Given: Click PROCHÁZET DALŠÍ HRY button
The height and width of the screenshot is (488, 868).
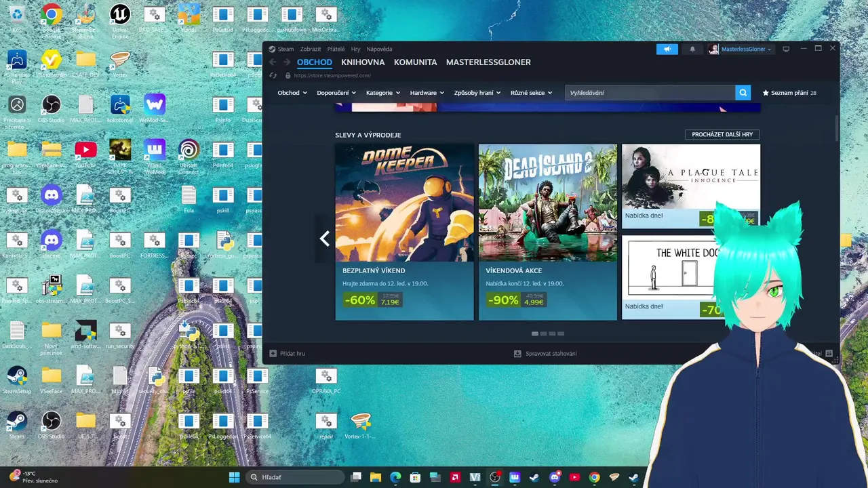Looking at the screenshot, I should pos(722,135).
